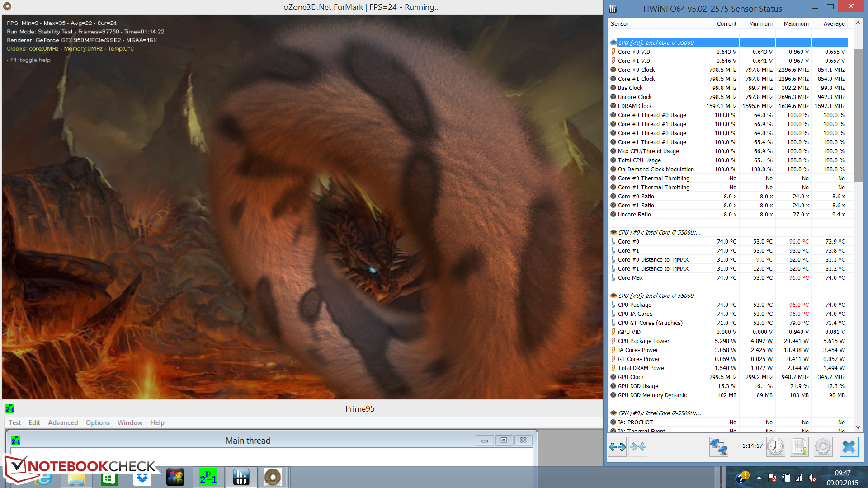Close sensors with the blue X icon

[x=849, y=447]
